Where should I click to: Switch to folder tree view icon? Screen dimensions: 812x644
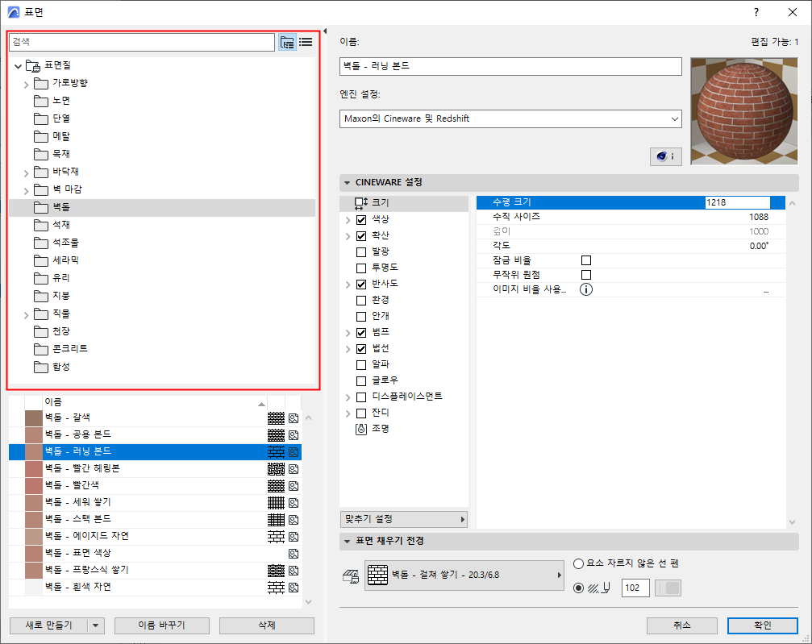tap(287, 42)
